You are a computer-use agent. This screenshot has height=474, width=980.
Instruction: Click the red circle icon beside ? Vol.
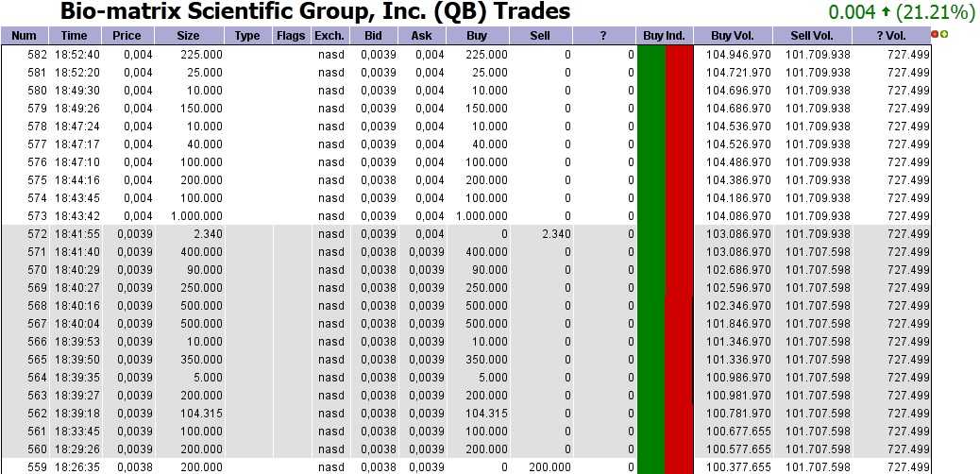click(x=935, y=34)
